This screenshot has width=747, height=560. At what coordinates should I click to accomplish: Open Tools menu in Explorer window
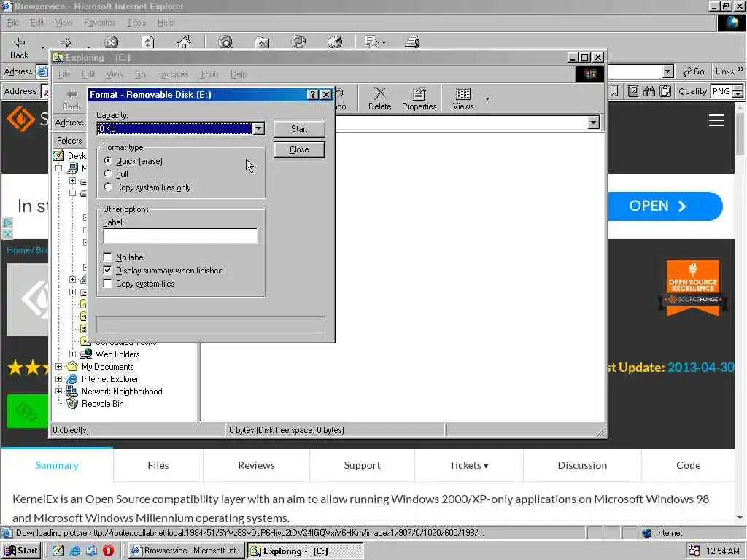pos(209,74)
